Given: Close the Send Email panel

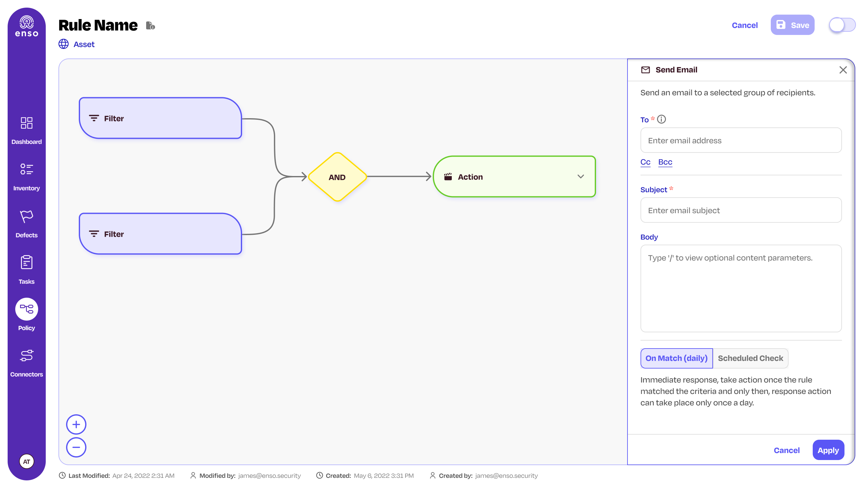Looking at the screenshot, I should [843, 70].
